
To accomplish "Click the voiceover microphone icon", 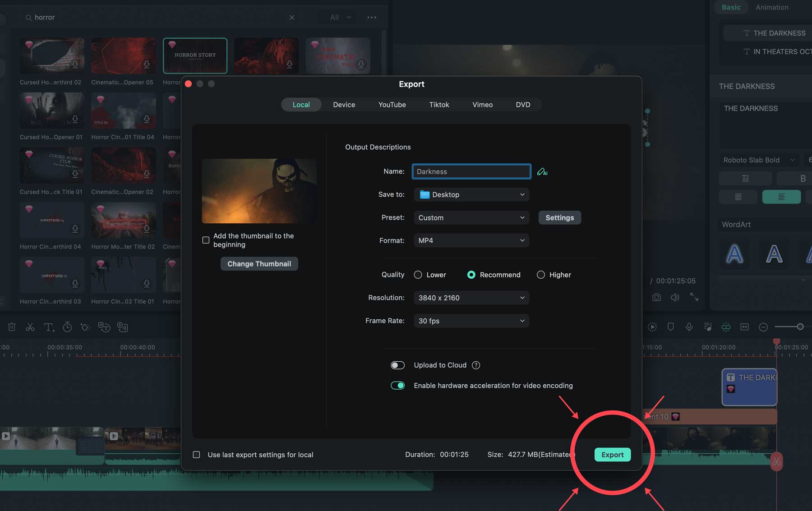I will [x=689, y=327].
